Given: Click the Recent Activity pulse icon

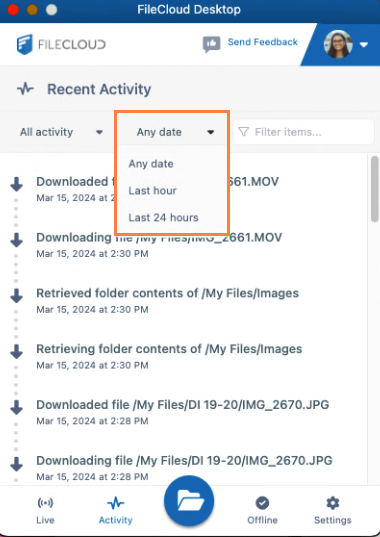Looking at the screenshot, I should click(x=25, y=89).
